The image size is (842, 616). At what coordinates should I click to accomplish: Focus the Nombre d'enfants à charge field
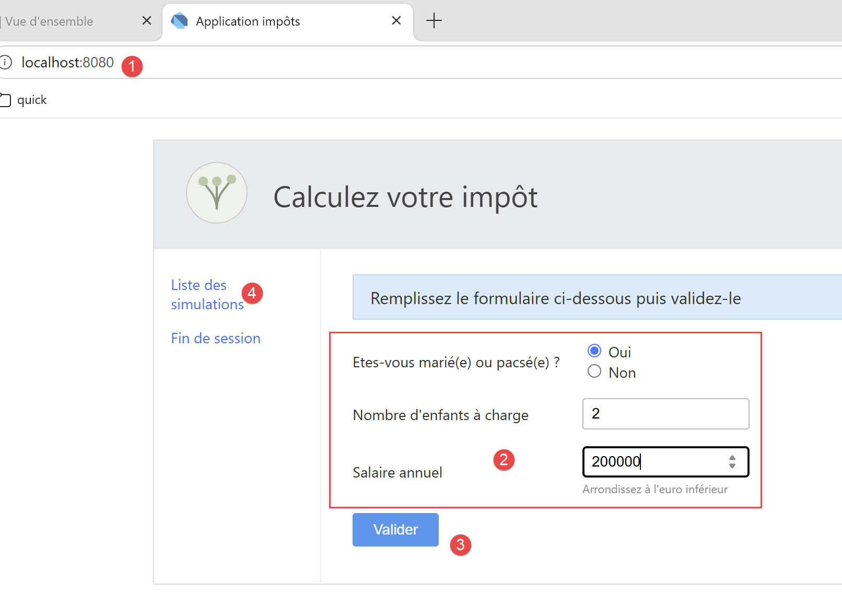[665, 414]
